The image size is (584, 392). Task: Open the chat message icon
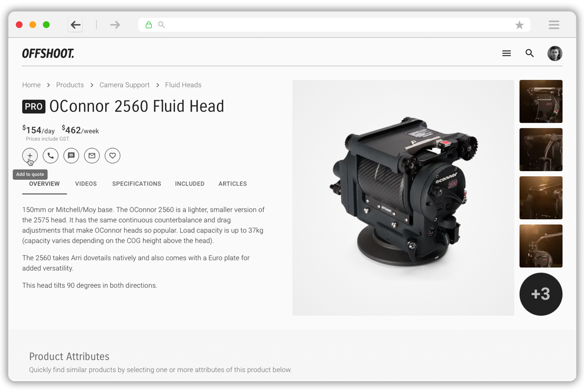point(71,156)
